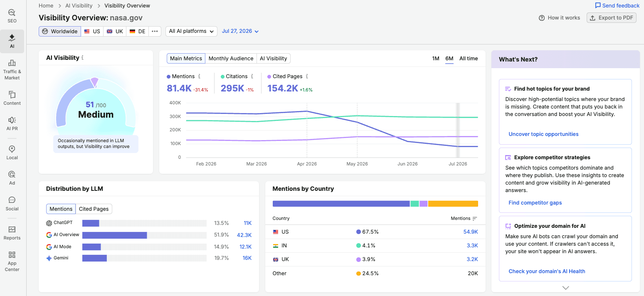Click the AI Visibility info icon
This screenshot has height=296, width=644.
pyautogui.click(x=82, y=58)
